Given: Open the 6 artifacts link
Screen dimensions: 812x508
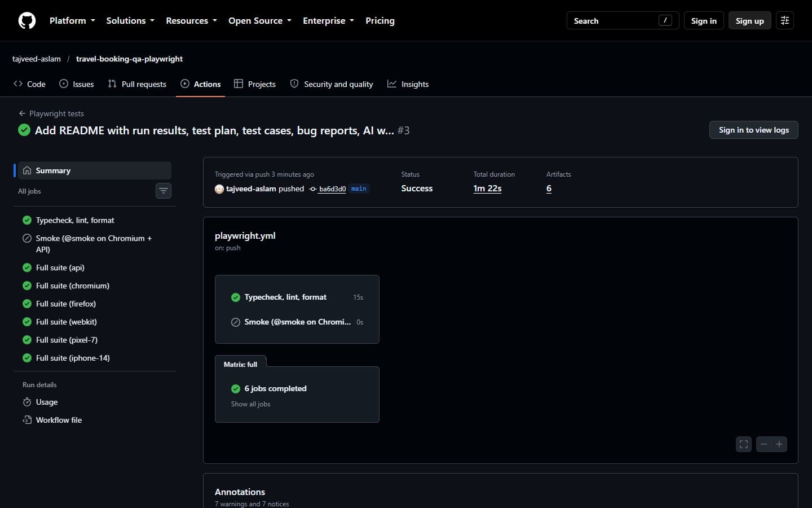Looking at the screenshot, I should [x=549, y=189].
